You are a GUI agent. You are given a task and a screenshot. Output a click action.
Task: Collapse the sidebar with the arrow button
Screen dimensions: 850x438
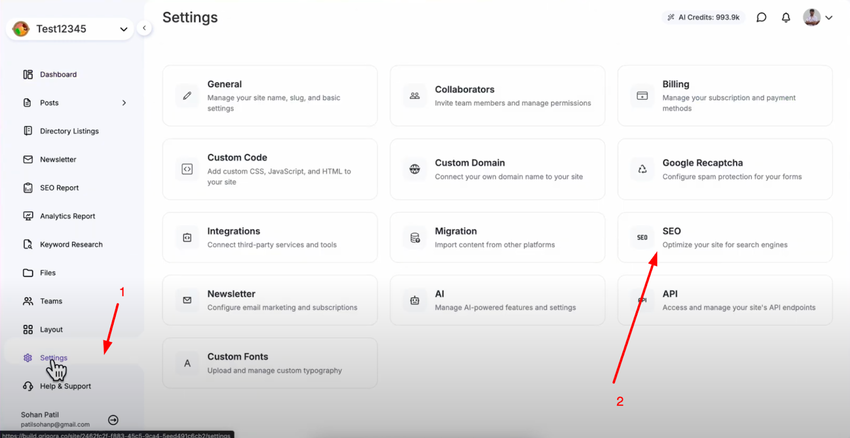click(144, 29)
